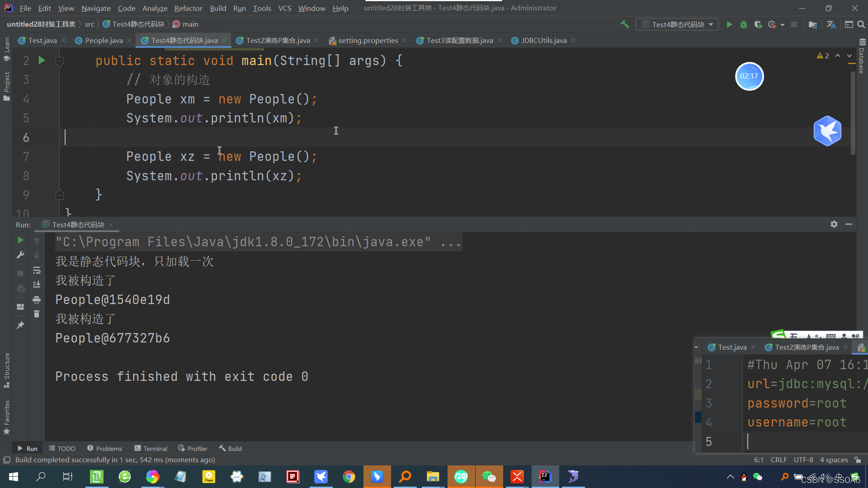Click print icon in Run console
This screenshot has width=868, height=488.
(37, 300)
